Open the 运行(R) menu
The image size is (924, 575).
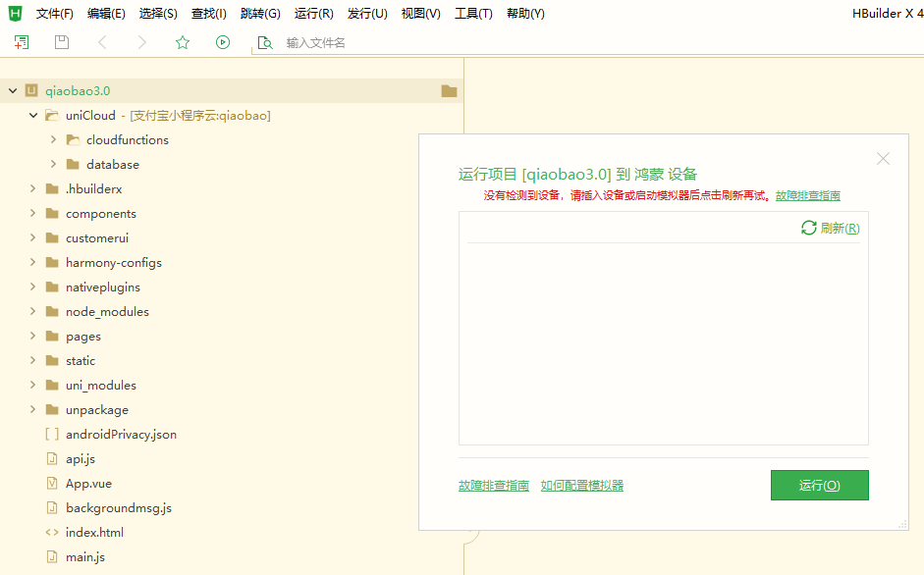tap(314, 14)
